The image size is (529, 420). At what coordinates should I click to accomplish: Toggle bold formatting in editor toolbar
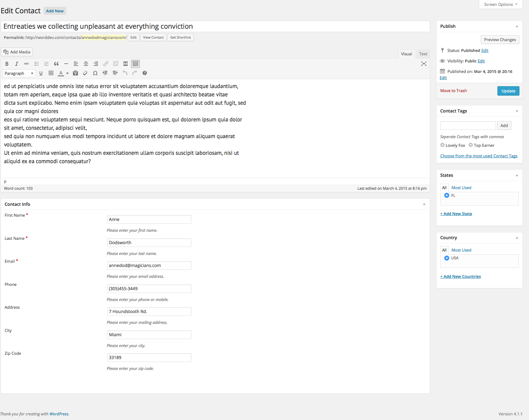click(x=7, y=64)
